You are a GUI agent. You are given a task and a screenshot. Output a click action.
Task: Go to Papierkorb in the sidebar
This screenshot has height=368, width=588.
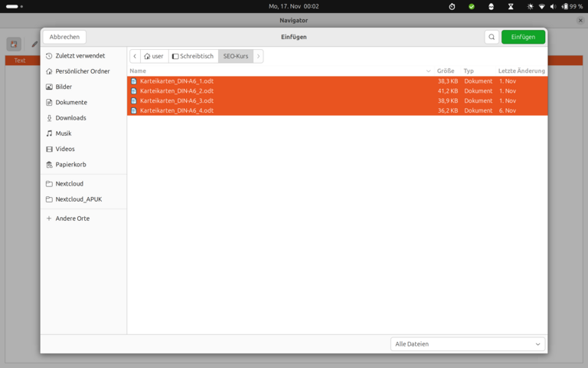pyautogui.click(x=70, y=165)
